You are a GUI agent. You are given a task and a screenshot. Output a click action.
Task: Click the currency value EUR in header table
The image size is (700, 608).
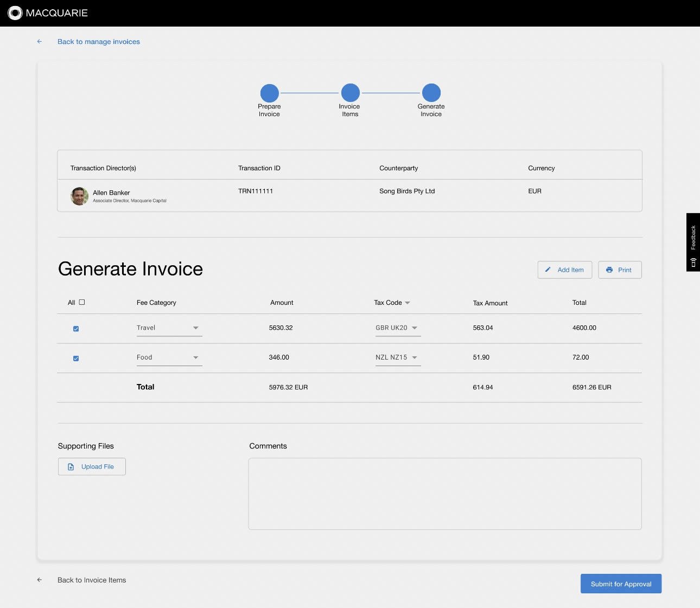534,191
